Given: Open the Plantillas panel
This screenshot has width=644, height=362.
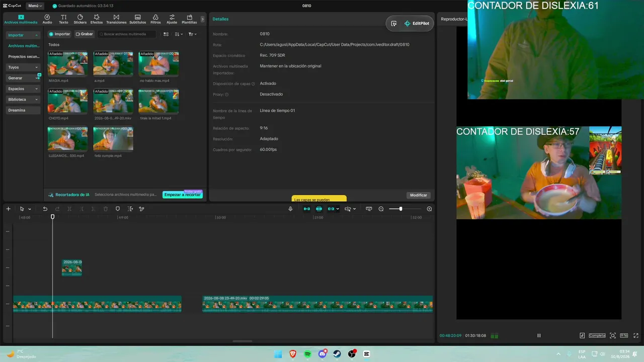Looking at the screenshot, I should tap(189, 19).
